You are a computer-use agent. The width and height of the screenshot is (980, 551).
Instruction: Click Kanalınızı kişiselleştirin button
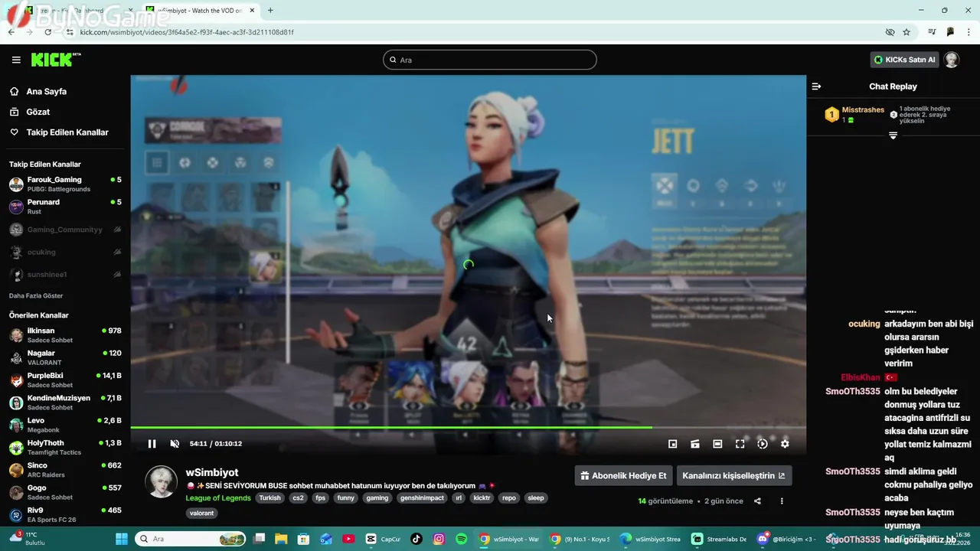click(x=734, y=475)
